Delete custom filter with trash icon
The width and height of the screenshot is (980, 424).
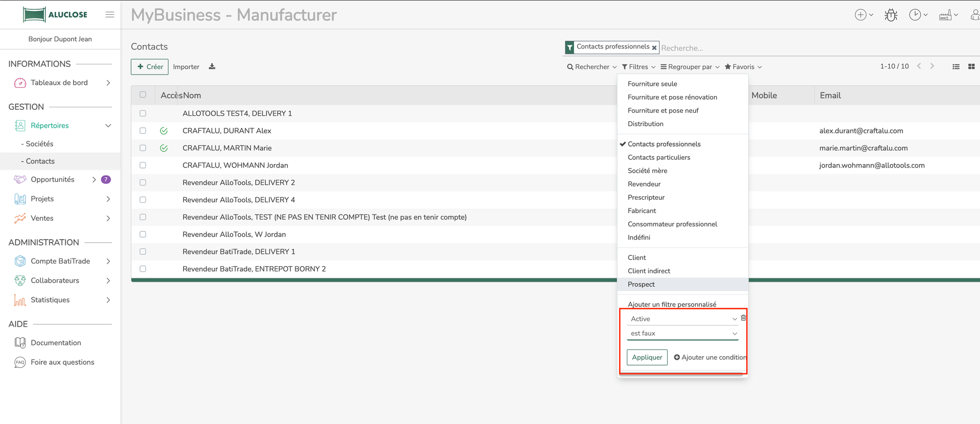[x=743, y=318]
